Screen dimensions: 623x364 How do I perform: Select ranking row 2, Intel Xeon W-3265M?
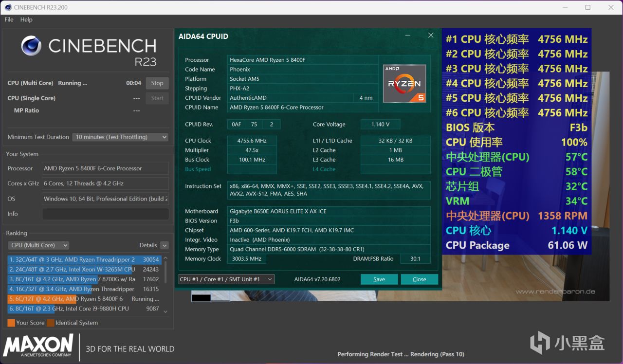click(84, 270)
